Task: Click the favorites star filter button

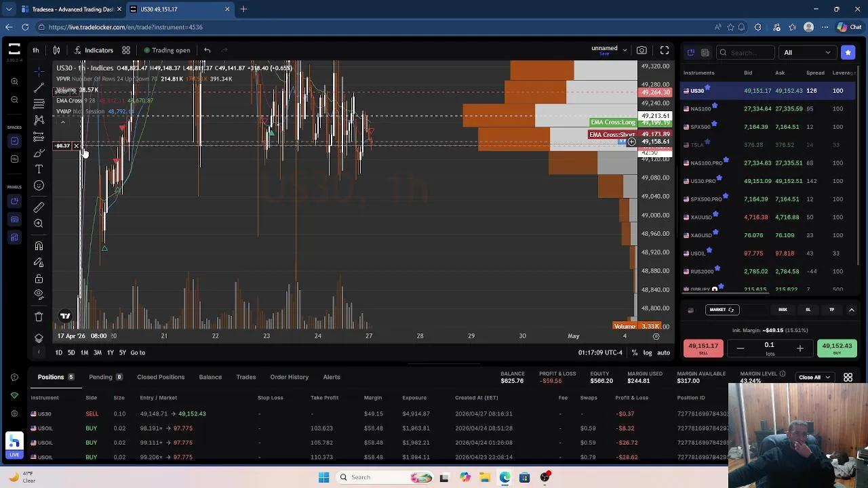Action: 848,52
